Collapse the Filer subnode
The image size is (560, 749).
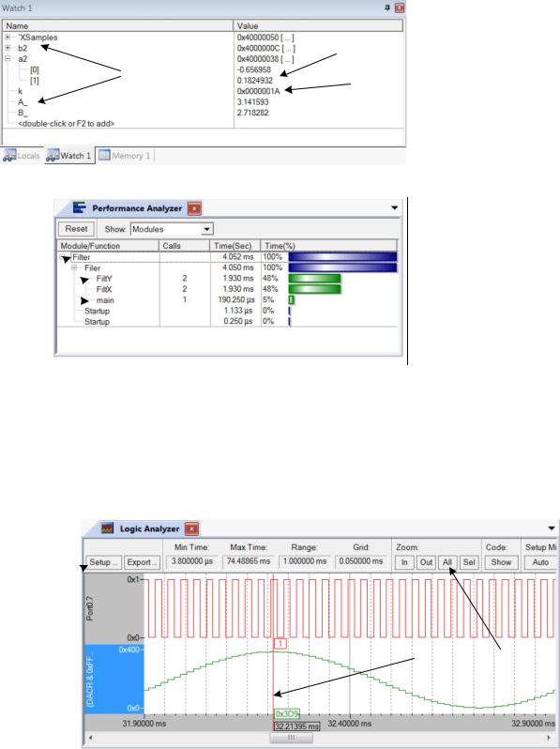pos(74,268)
